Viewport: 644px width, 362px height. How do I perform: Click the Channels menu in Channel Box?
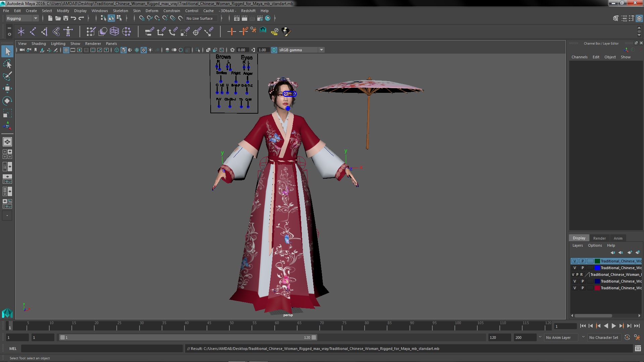tap(579, 57)
